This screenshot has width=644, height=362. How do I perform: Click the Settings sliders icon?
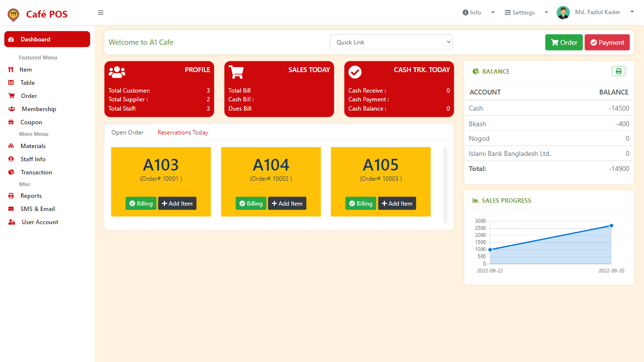click(x=508, y=13)
